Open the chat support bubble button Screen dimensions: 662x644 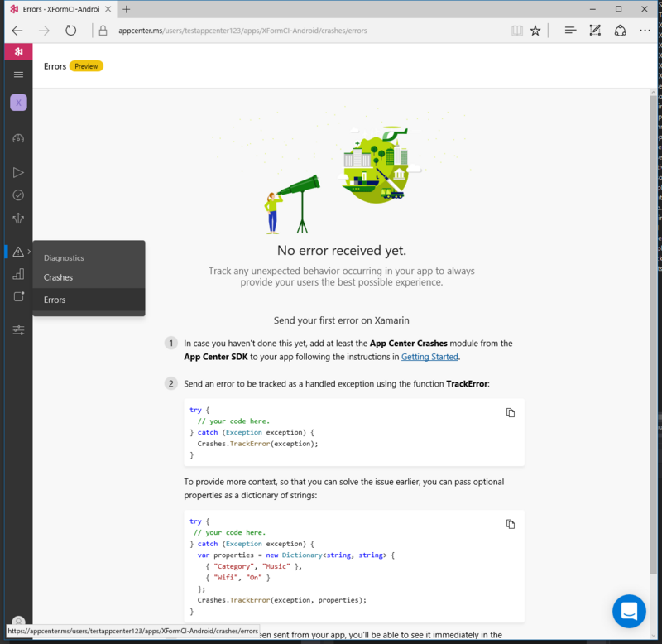tap(629, 611)
